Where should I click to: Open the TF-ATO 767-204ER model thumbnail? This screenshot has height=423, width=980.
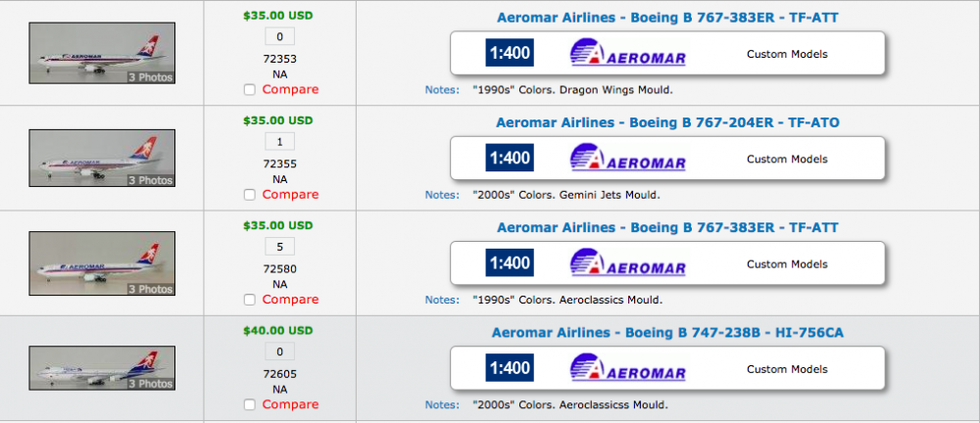(x=102, y=159)
